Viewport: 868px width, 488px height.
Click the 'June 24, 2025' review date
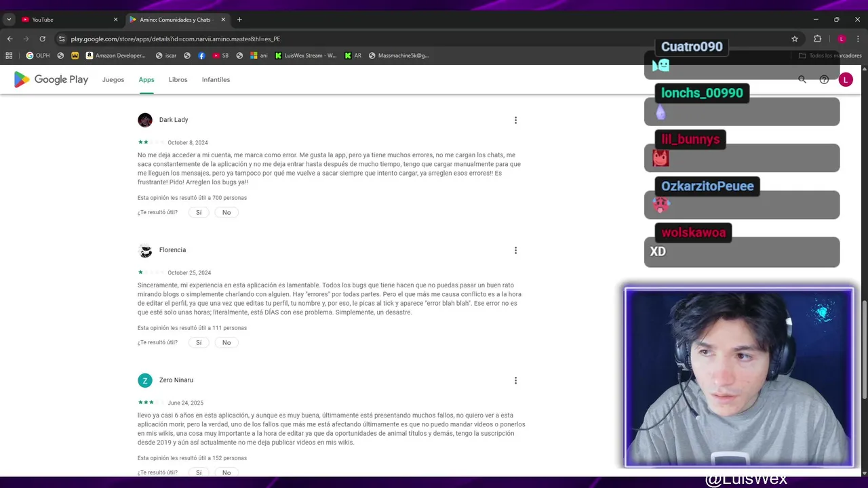(186, 403)
